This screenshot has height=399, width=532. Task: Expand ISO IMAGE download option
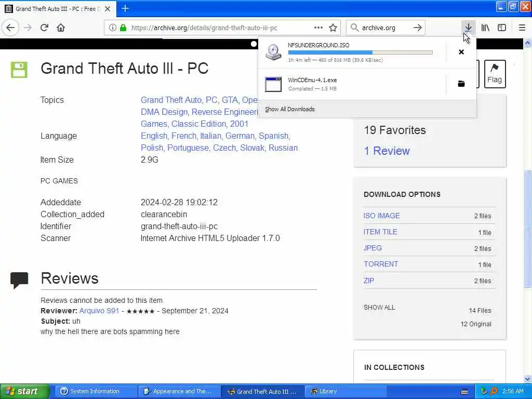pyautogui.click(x=382, y=216)
